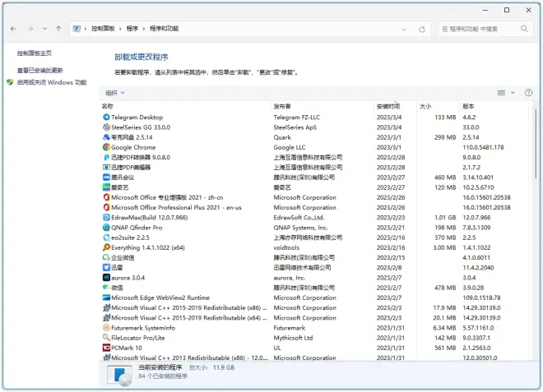Sort by the publisher column header
This screenshot has height=392, width=543.
pos(282,106)
